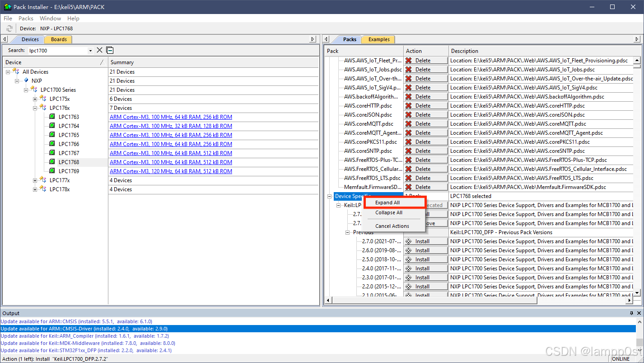Clear the search field with the X icon
The image size is (644, 363).
tap(100, 50)
